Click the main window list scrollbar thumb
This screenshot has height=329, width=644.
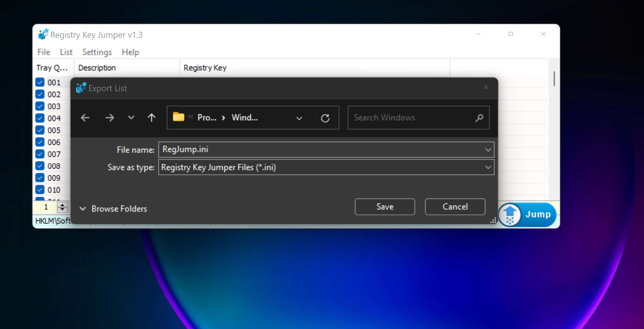[x=554, y=79]
